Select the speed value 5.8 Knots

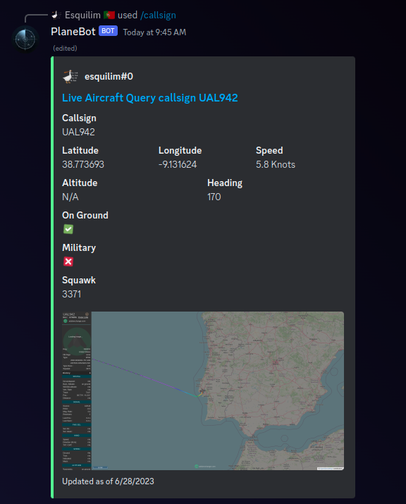pyautogui.click(x=275, y=164)
